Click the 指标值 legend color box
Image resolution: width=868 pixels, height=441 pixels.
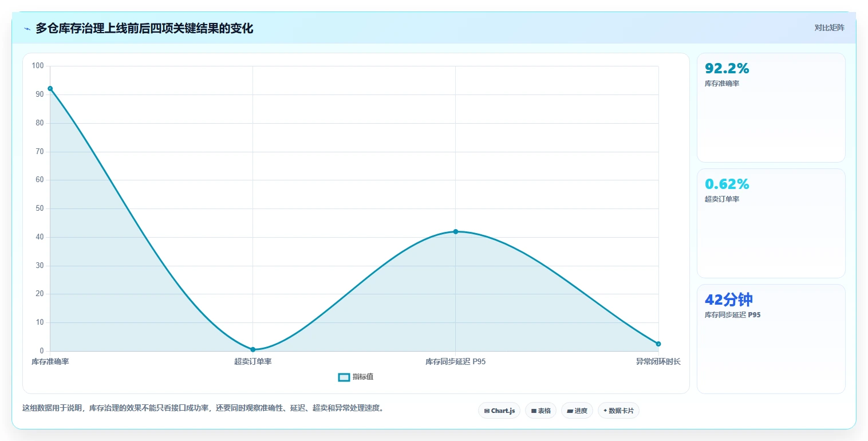(344, 377)
